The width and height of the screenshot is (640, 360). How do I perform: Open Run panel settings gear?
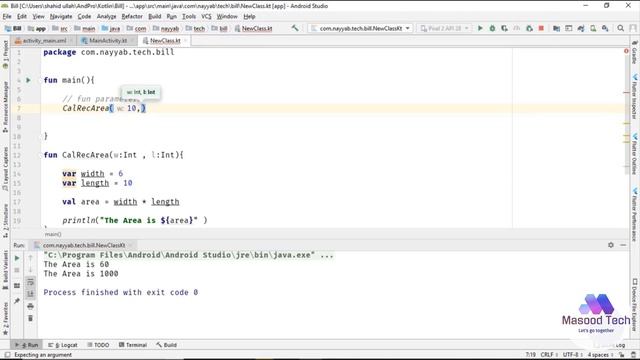611,245
